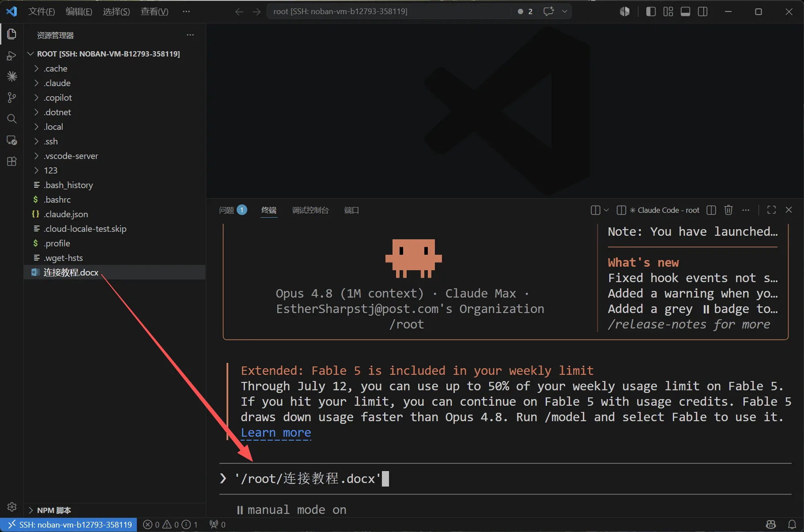Open Remote Explorer view

coord(12,140)
